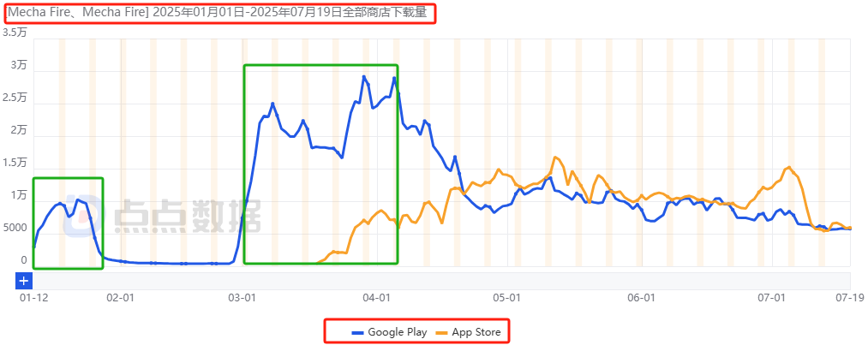
Task: Click the 07-19 end date label
Action: pyautogui.click(x=848, y=298)
